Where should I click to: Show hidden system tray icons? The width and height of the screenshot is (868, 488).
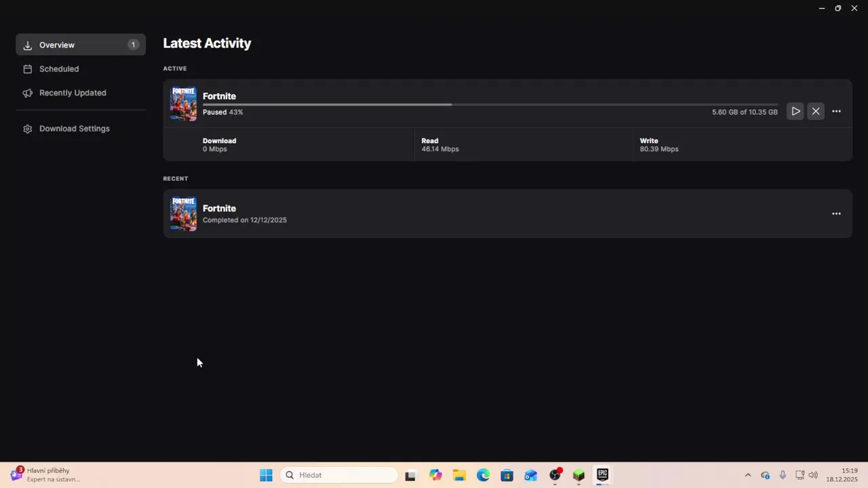pos(748,475)
